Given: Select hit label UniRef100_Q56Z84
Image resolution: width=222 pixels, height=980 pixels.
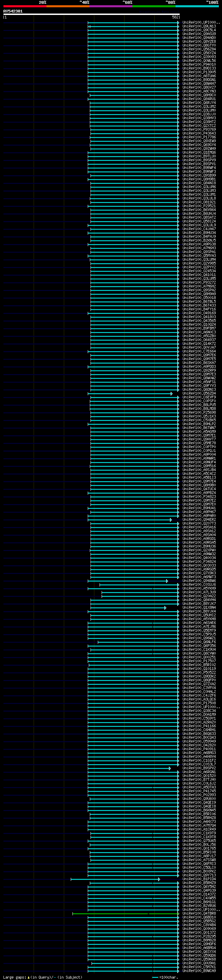Looking at the screenshot, I should [199, 49].
